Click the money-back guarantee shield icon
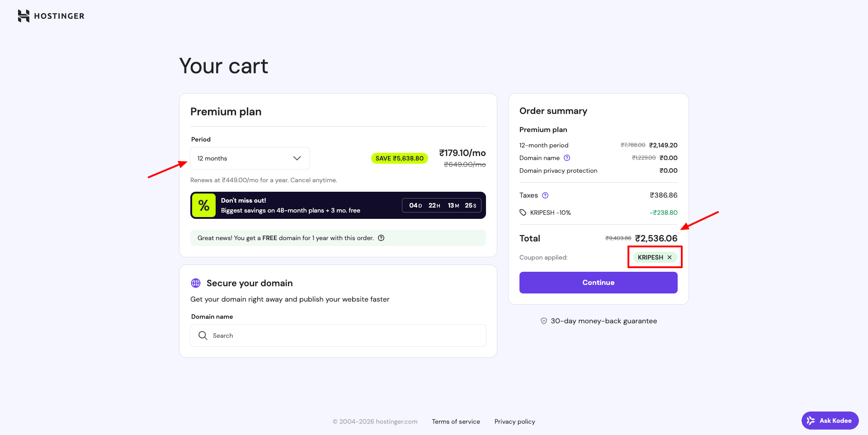Image resolution: width=868 pixels, height=435 pixels. coord(544,321)
